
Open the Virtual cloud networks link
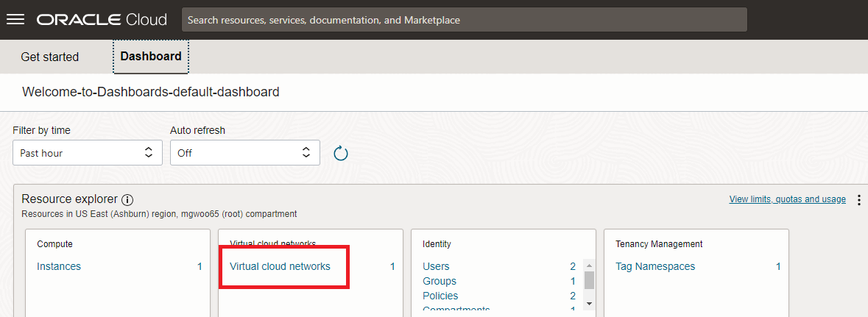280,266
